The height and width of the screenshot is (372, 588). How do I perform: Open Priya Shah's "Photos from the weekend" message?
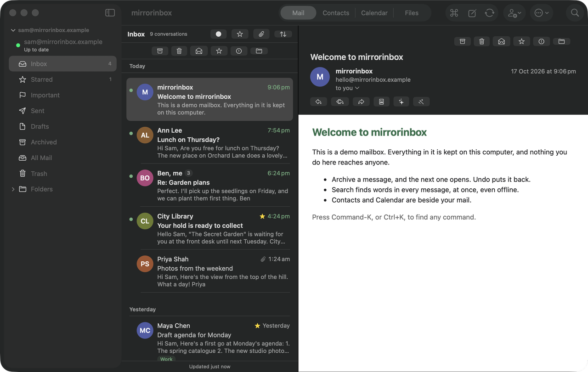(x=209, y=271)
